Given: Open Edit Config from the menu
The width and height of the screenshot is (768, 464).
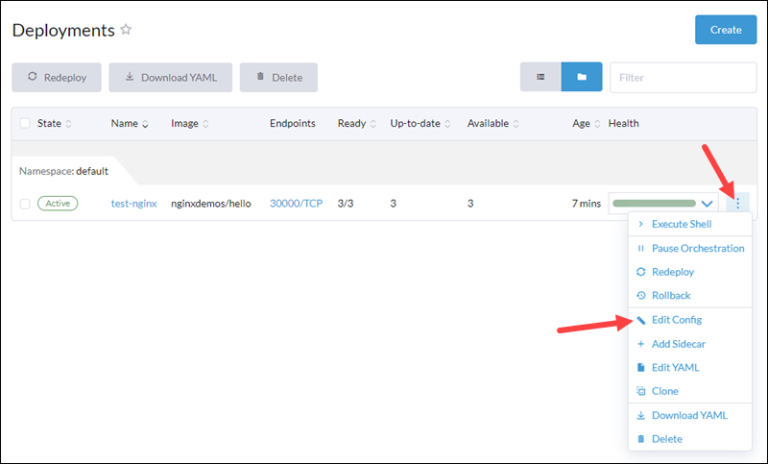Looking at the screenshot, I should coord(690,319).
